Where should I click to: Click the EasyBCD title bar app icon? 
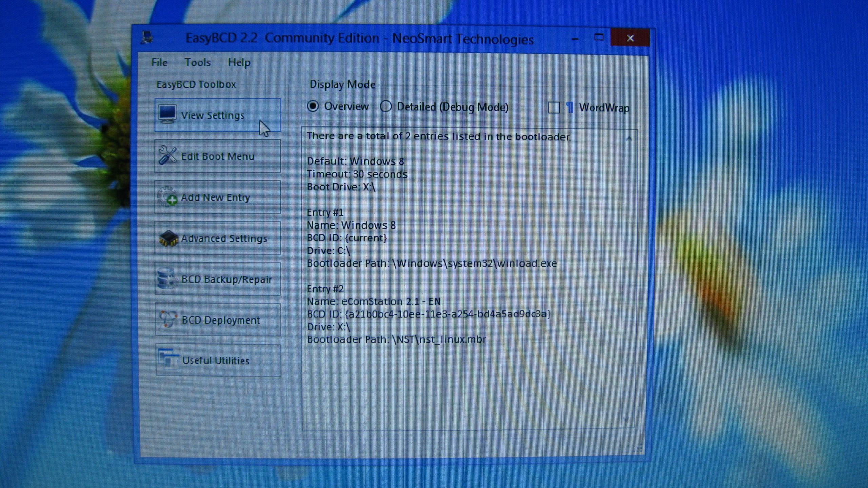coord(147,38)
